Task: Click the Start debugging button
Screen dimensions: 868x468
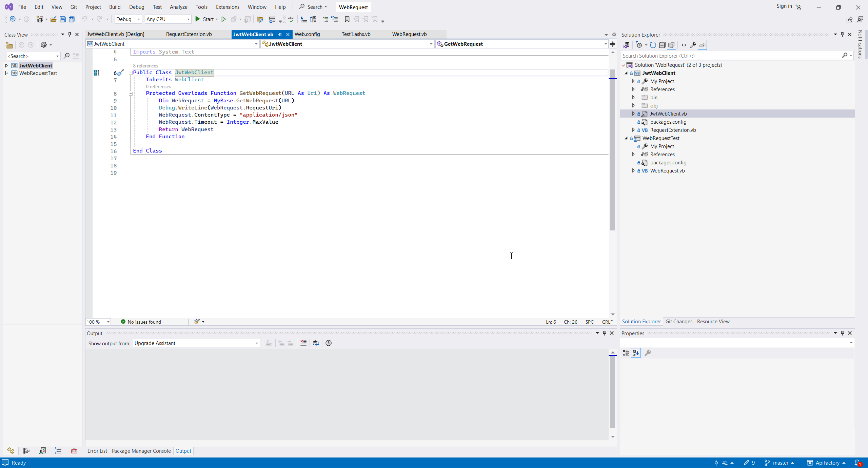Action: tap(204, 19)
